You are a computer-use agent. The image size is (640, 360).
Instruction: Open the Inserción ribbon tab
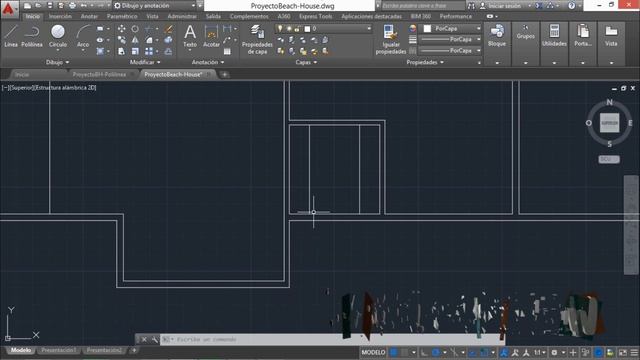click(60, 16)
